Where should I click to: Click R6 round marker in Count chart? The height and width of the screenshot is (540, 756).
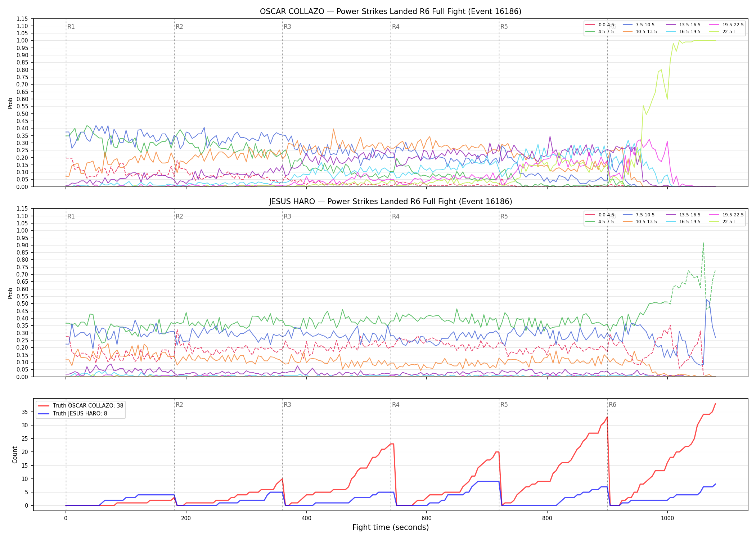pyautogui.click(x=612, y=405)
